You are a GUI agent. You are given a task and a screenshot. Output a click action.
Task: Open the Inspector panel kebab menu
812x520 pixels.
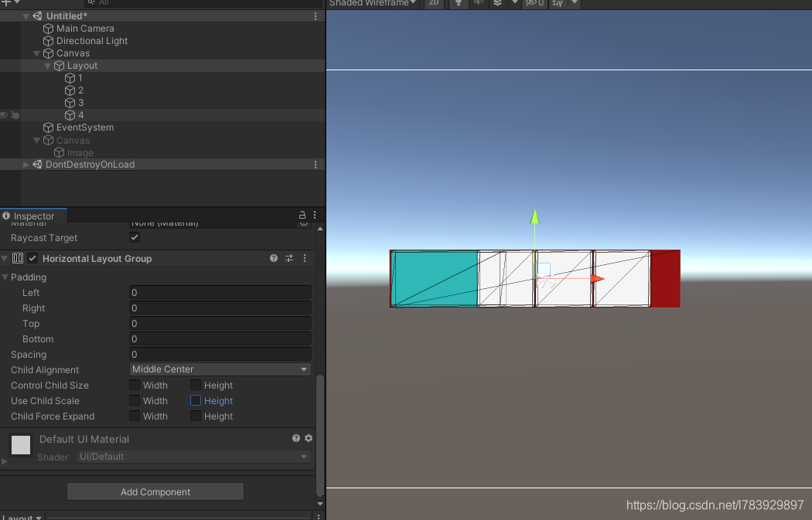point(314,215)
